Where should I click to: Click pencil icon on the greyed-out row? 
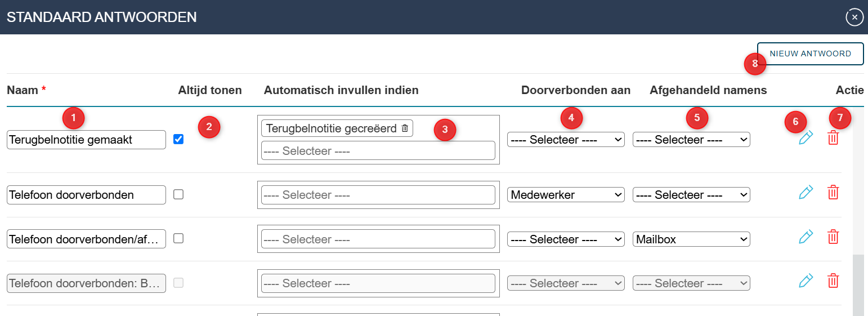point(806,281)
